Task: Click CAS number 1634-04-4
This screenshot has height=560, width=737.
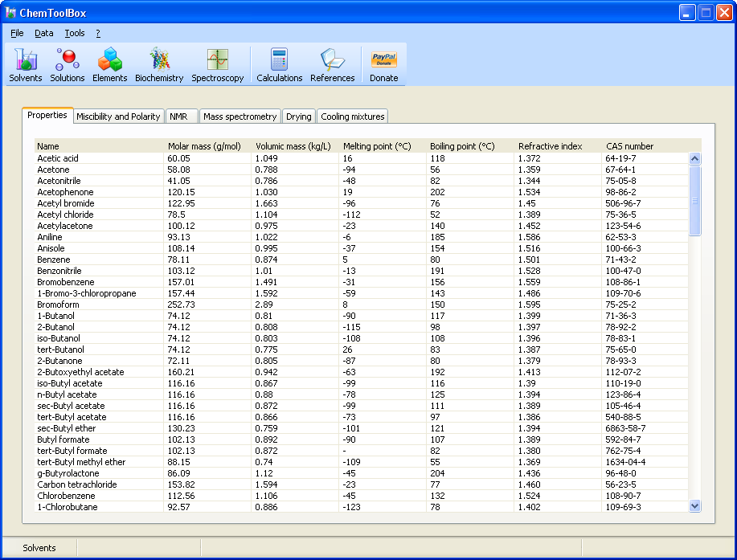Action: 625,462
